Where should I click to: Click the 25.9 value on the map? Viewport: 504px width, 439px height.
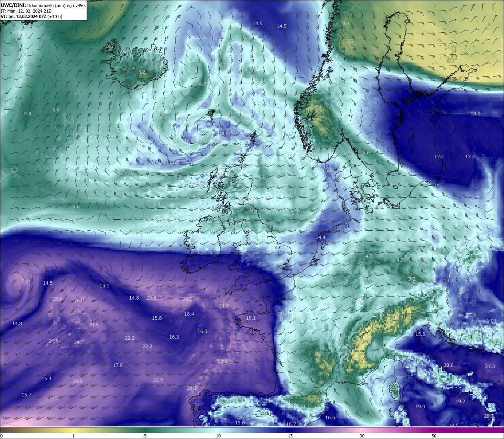(57, 299)
